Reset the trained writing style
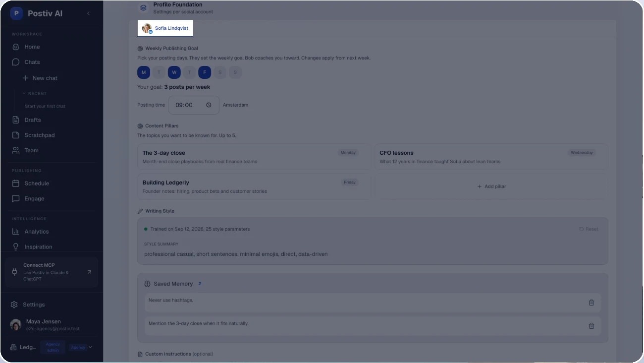Screen dimensions: 644x363 (x=589, y=229)
